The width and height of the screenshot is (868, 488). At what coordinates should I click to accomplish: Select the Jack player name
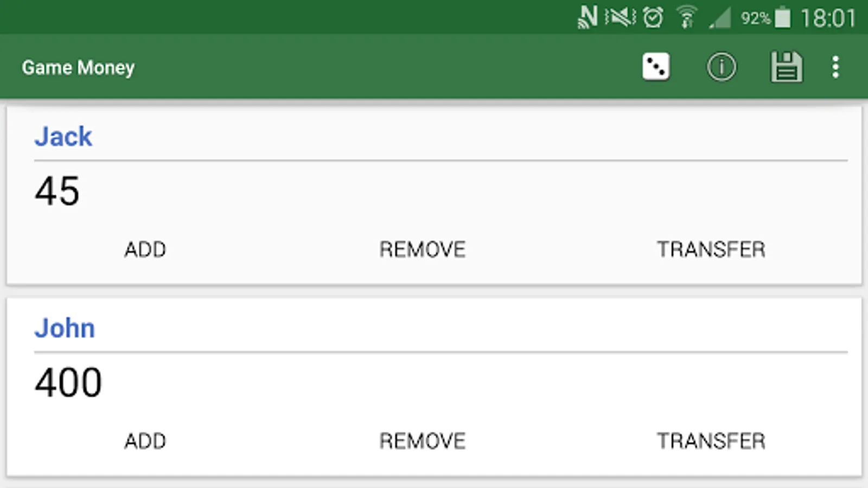point(63,137)
